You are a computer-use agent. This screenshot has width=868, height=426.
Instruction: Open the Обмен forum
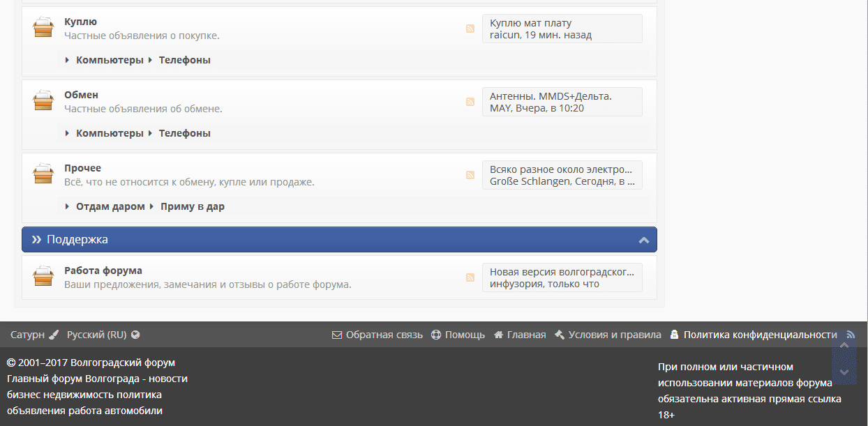[81, 95]
